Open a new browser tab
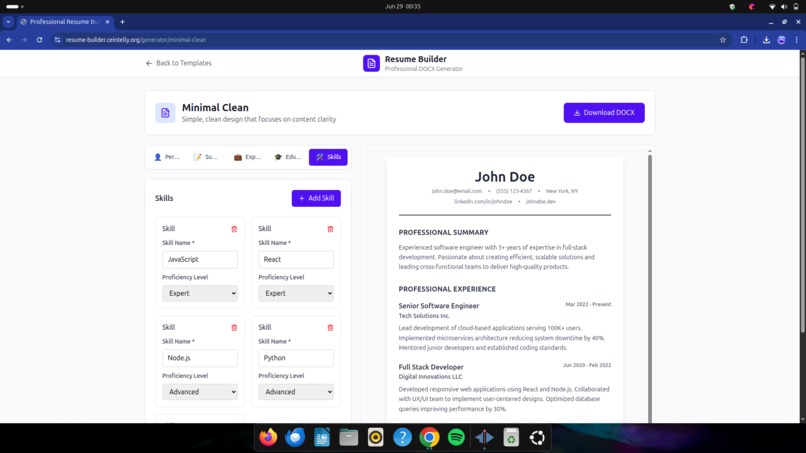The width and height of the screenshot is (806, 453). coord(122,22)
